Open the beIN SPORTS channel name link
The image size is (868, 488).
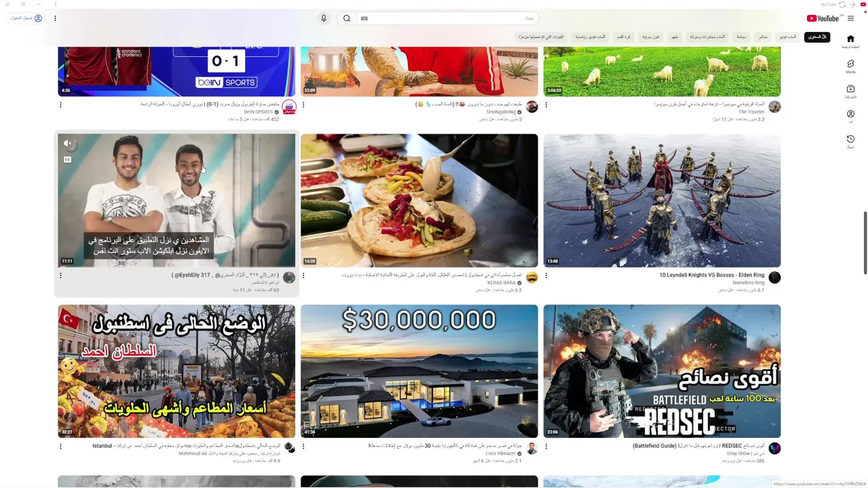click(258, 112)
